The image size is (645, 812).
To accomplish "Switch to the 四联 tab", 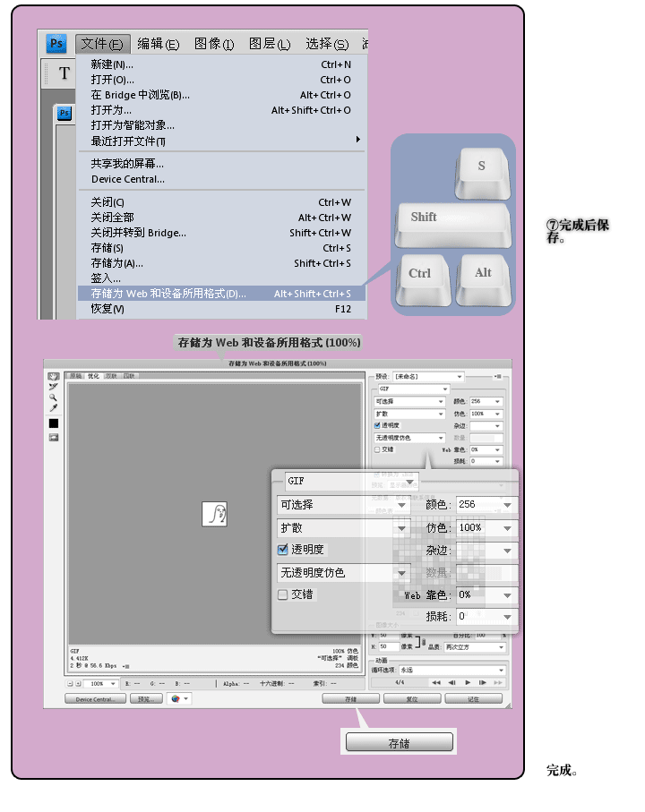I will (x=128, y=376).
